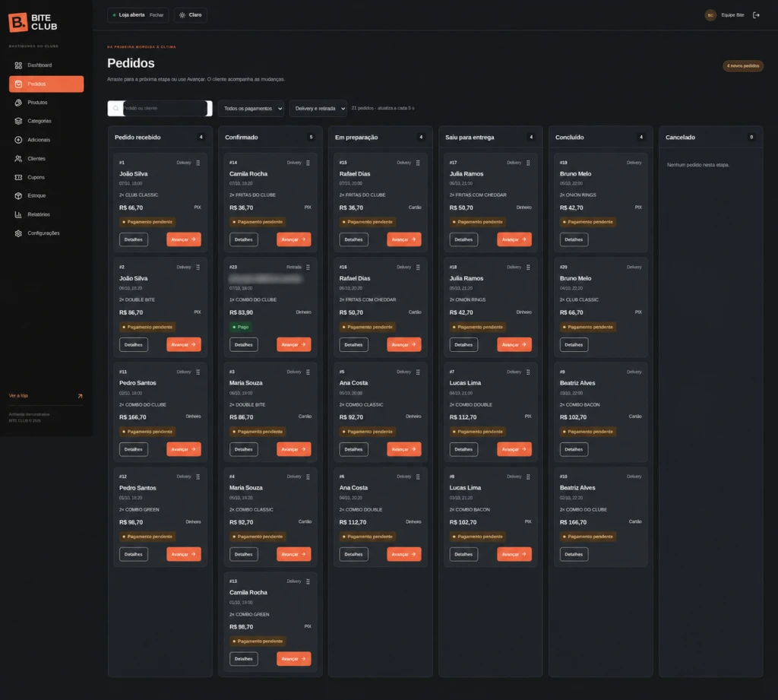
Task: Click the Bite Club logo icon
Action: pyautogui.click(x=18, y=22)
